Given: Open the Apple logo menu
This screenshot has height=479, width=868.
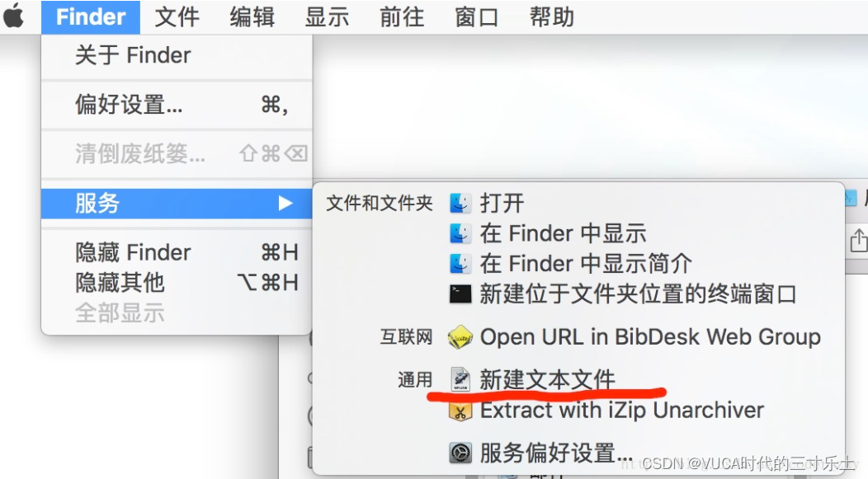Looking at the screenshot, I should coord(14,16).
